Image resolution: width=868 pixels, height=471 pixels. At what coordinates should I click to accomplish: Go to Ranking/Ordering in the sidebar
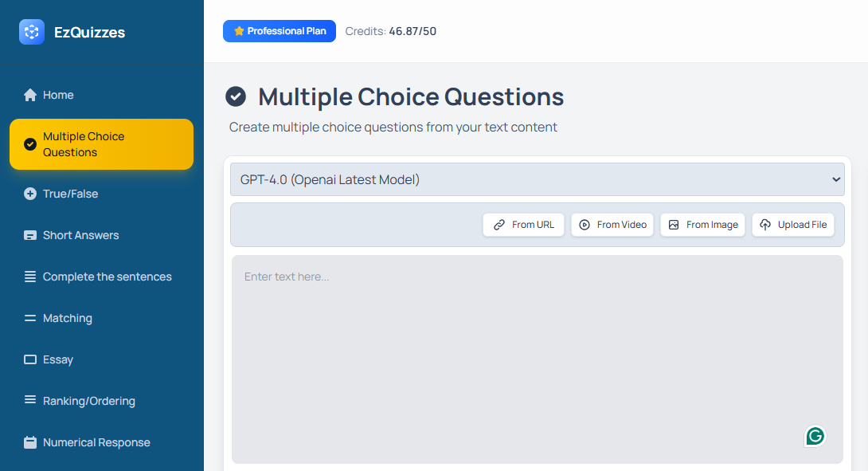88,401
